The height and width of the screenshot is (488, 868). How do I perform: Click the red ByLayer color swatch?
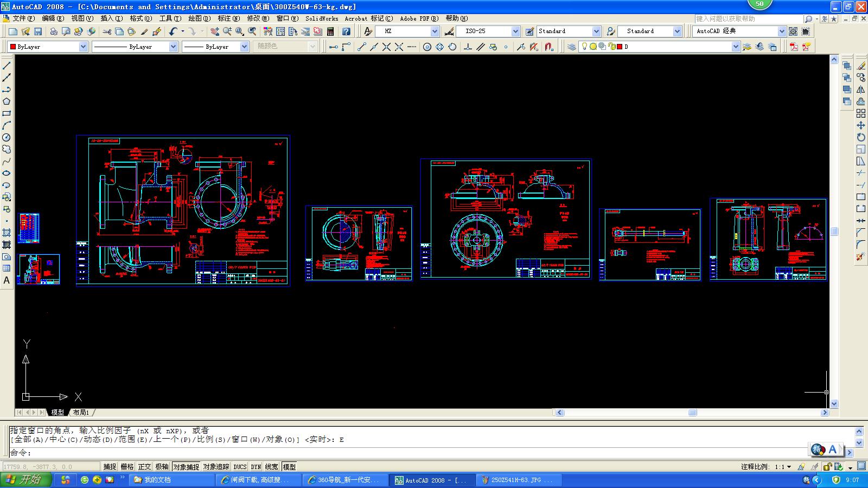tap(12, 47)
